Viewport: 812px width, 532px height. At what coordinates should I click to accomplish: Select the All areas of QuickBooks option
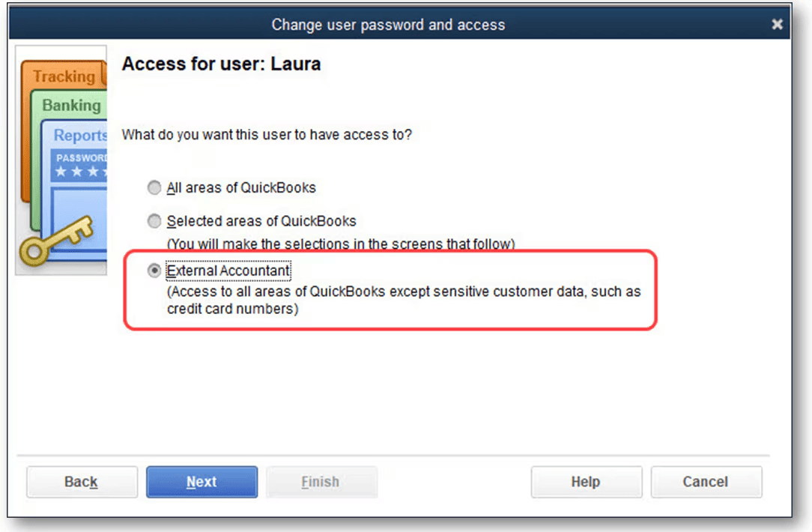coord(154,188)
